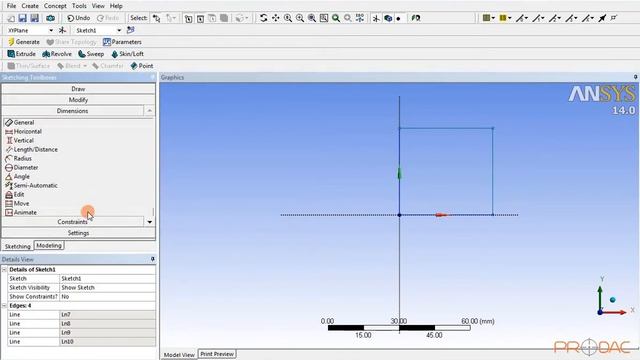The image size is (640, 360).
Task: Switch to the Modeling tab
Action: [x=49, y=246]
